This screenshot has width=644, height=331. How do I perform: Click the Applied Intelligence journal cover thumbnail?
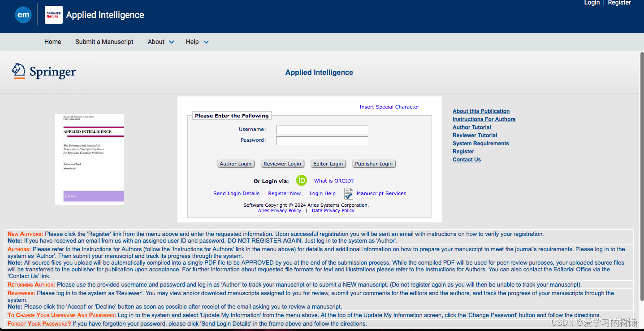click(89, 159)
